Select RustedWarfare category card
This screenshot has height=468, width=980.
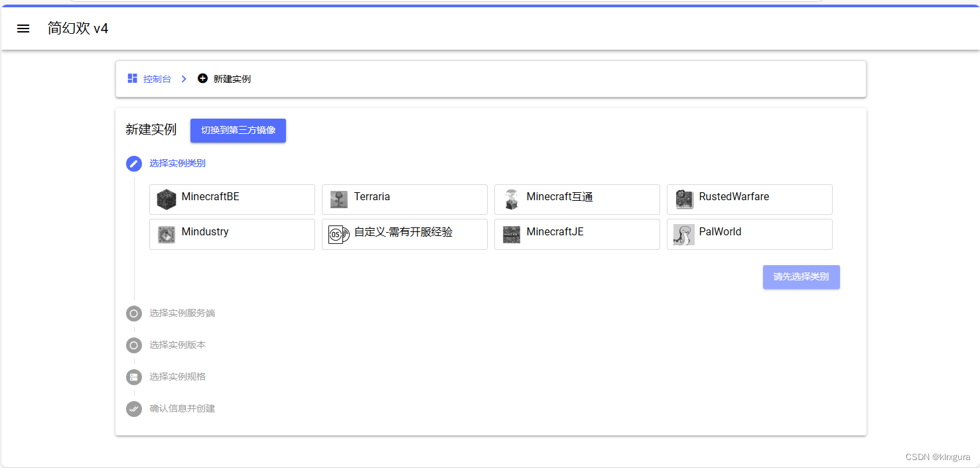pos(750,200)
